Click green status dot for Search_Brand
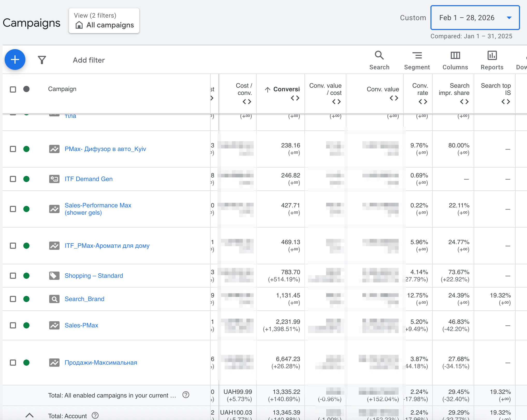527x420 pixels. tap(26, 299)
